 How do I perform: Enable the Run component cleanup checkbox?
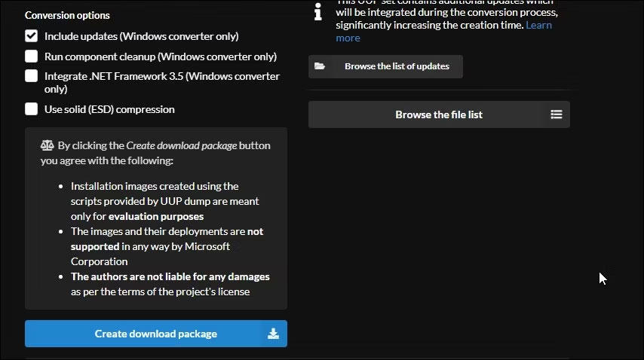[x=31, y=56]
